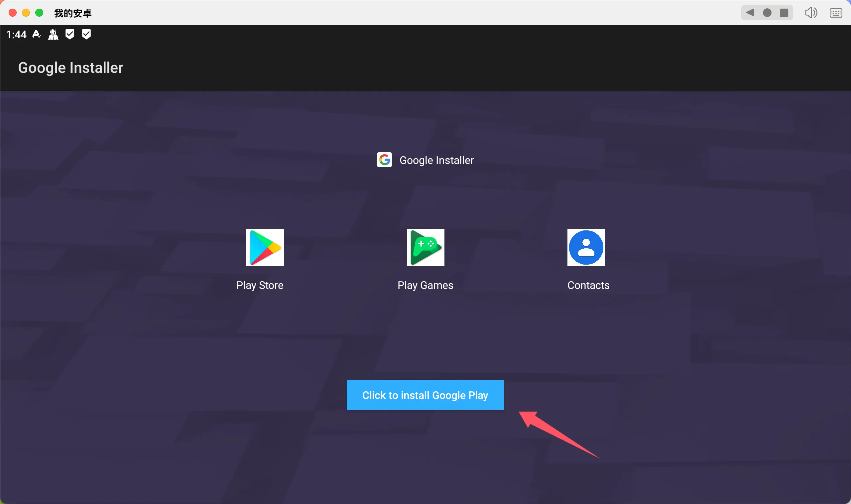Image resolution: width=851 pixels, height=504 pixels.
Task: Tap the recent apps square button
Action: coord(784,13)
